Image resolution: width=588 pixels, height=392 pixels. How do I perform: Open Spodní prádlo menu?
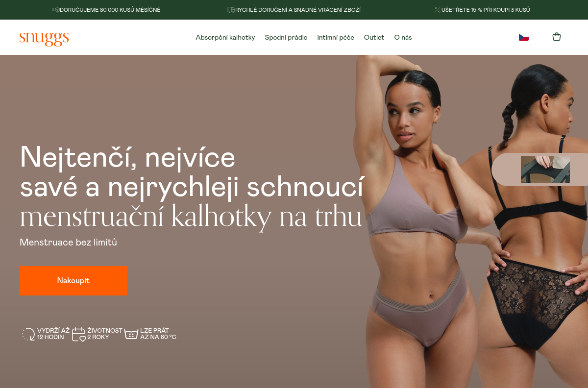(286, 37)
